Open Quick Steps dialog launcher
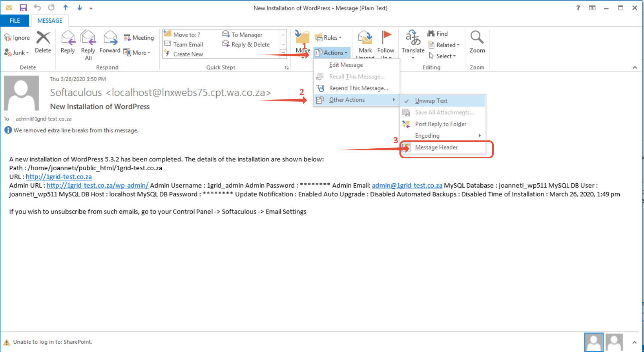 pos(286,68)
